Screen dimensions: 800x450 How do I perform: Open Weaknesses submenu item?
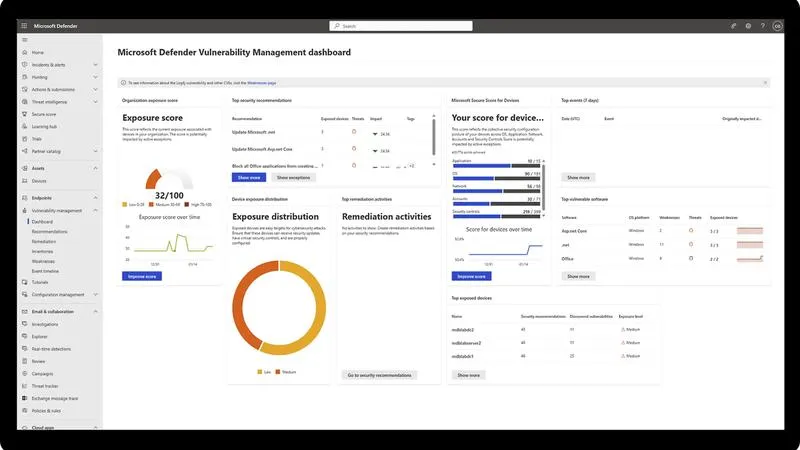43,261
